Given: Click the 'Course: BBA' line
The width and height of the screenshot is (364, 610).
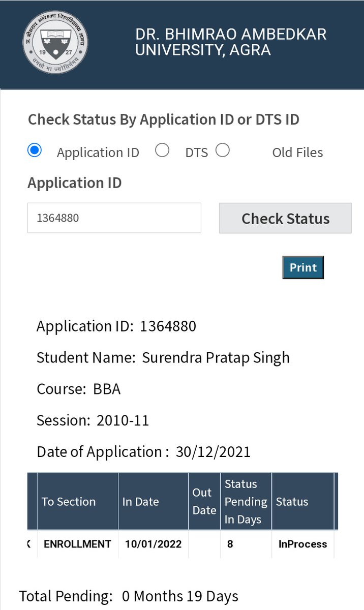Looking at the screenshot, I should click(x=79, y=389).
